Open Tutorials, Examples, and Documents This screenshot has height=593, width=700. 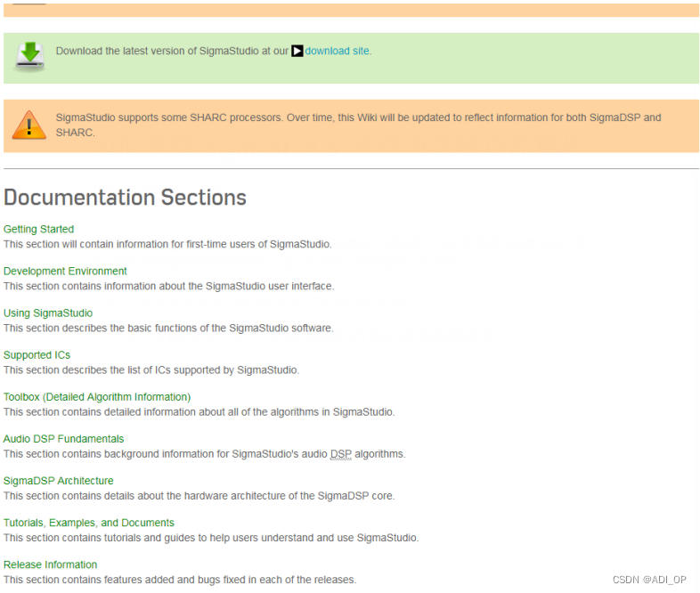point(89,523)
